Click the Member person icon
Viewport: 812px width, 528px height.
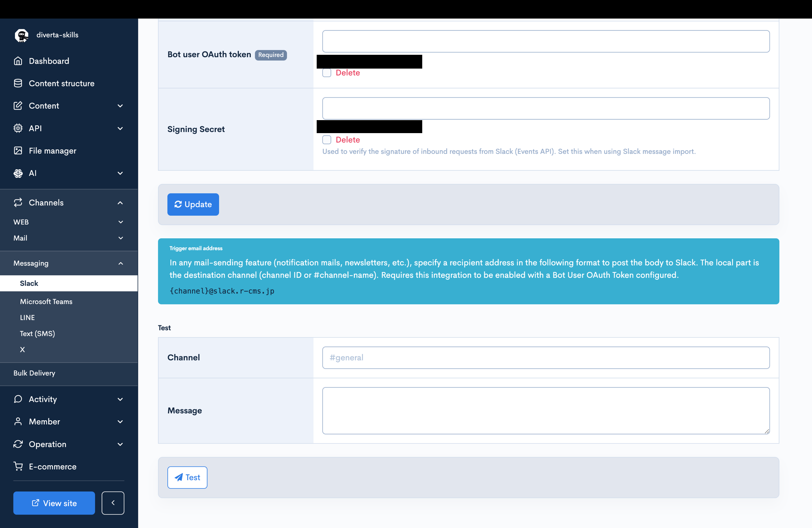[18, 422]
